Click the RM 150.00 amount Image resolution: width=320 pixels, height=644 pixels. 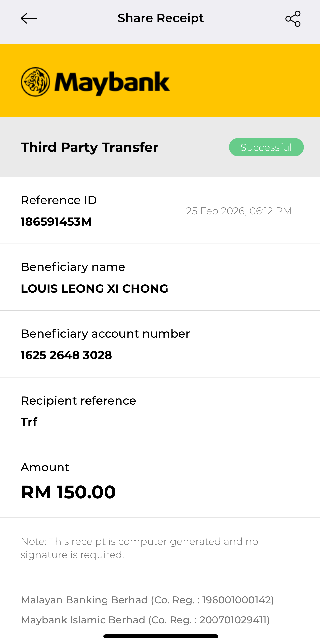pyautogui.click(x=68, y=492)
